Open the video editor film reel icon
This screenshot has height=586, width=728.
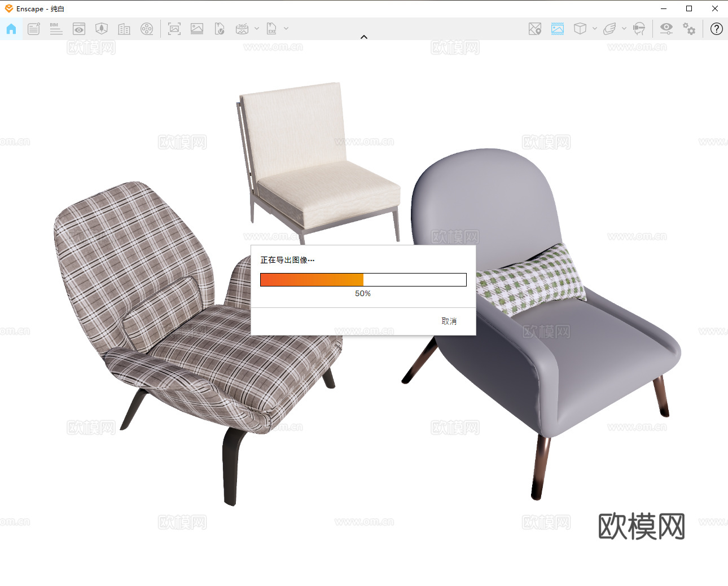coord(147,29)
